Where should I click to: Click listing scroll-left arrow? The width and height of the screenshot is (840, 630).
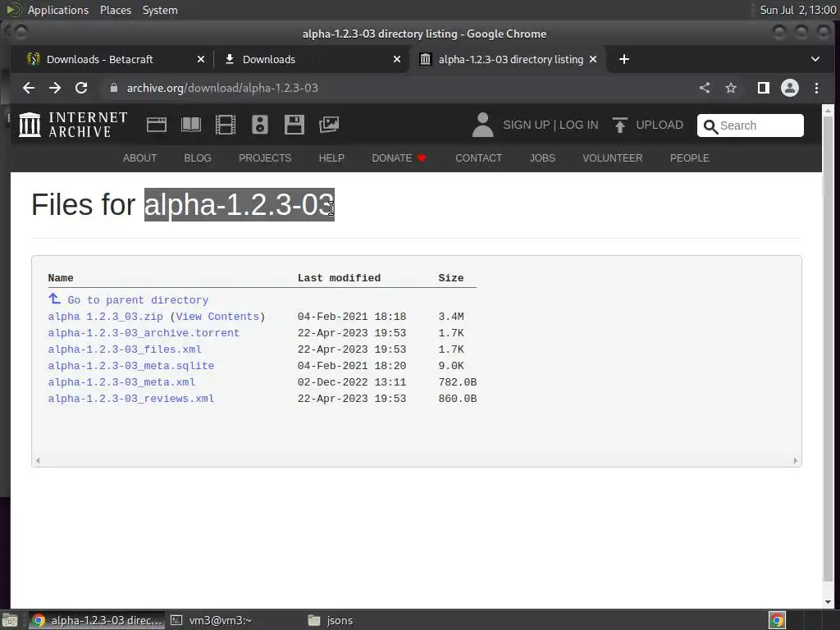pyautogui.click(x=38, y=461)
